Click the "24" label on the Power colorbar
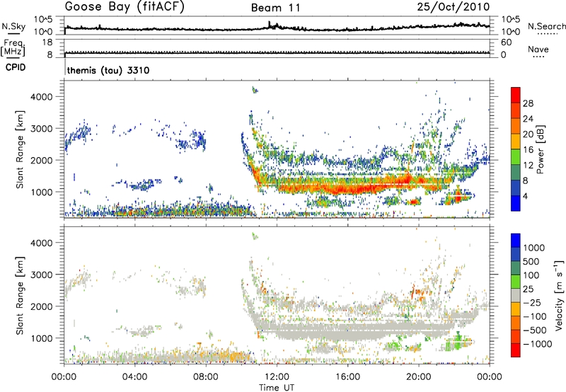Viewport: 566px width, 392px height. point(528,119)
